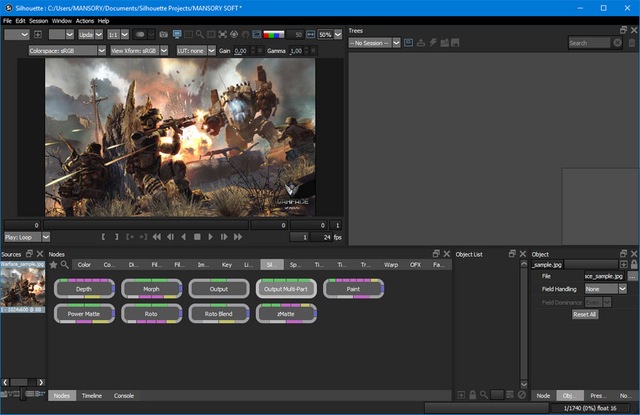Viewport: 640px width, 415px height.
Task: Click the node search magnifier icon
Action: pyautogui.click(x=65, y=265)
